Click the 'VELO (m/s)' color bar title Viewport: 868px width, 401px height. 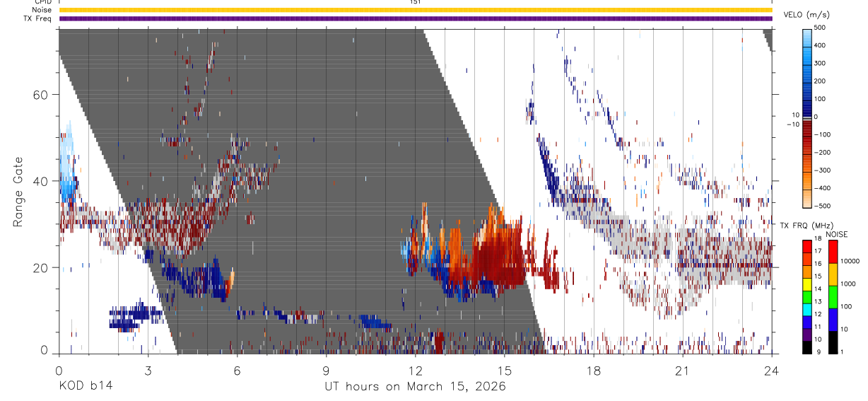point(807,16)
